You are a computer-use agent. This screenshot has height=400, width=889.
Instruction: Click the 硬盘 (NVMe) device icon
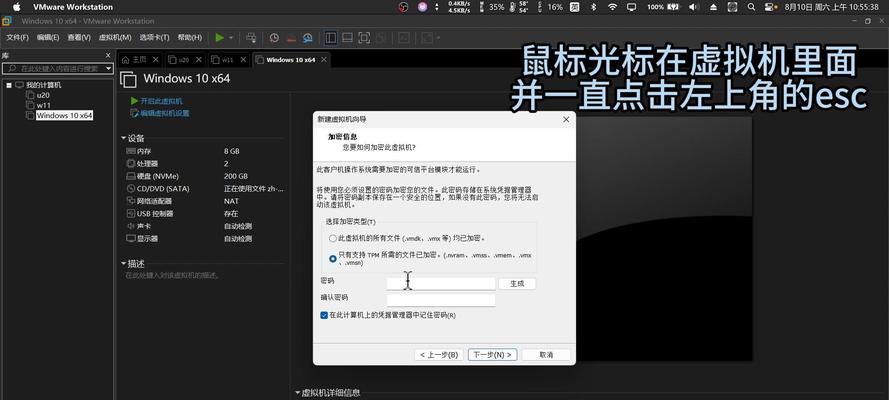(x=131, y=176)
